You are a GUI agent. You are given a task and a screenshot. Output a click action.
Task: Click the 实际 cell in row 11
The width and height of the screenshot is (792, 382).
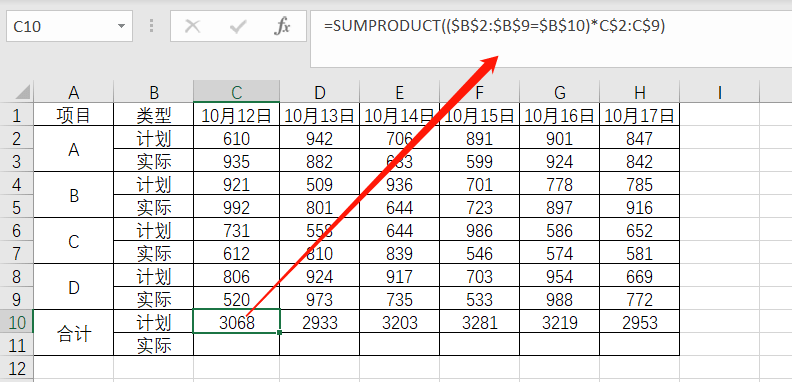154,345
